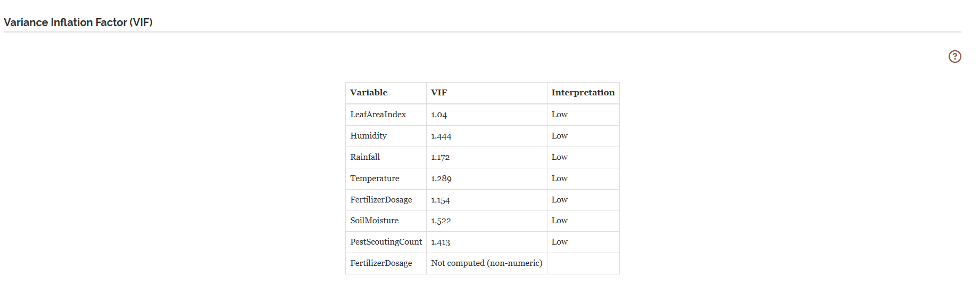Image resolution: width=980 pixels, height=300 pixels.
Task: Open the help question mark icon
Action: point(954,56)
